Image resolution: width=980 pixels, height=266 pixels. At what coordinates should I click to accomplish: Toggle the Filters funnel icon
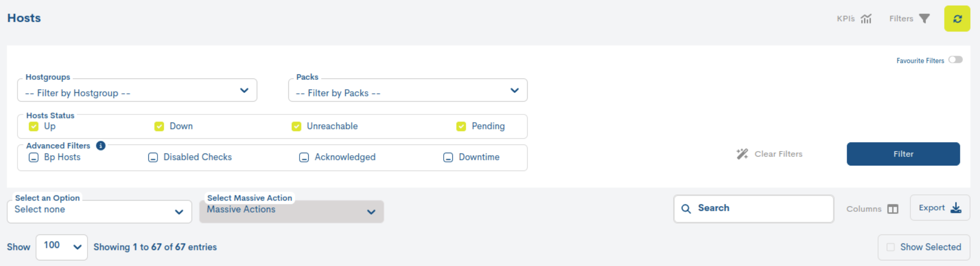coord(924,19)
